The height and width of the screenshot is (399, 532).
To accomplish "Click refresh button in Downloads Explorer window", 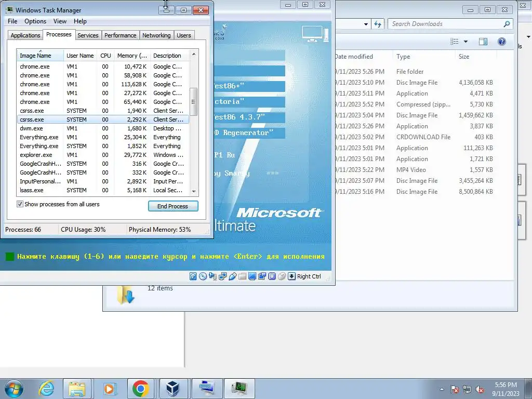I will (x=377, y=24).
